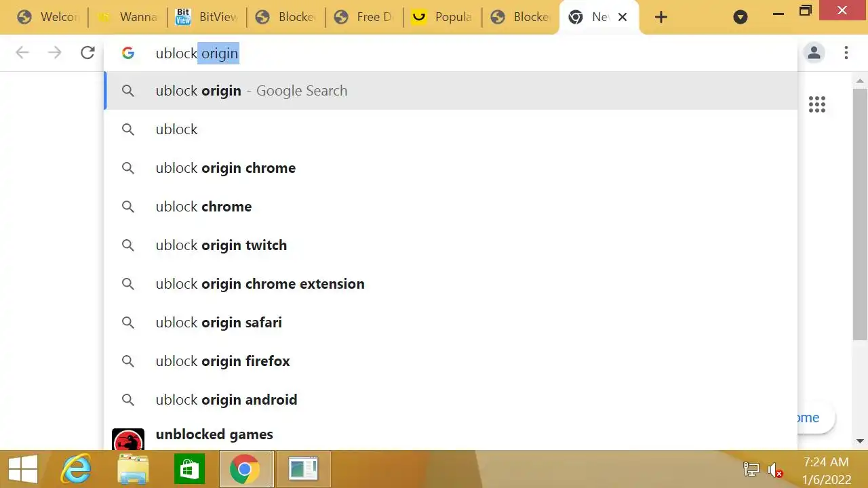Select 'ublock origin android' suggestion

coord(451,400)
